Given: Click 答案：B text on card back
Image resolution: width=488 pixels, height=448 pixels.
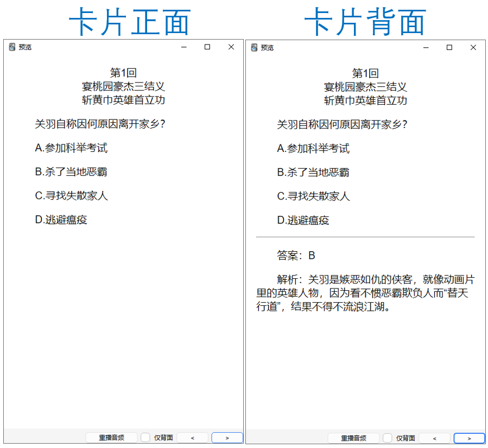Looking at the screenshot, I should pos(296,255).
